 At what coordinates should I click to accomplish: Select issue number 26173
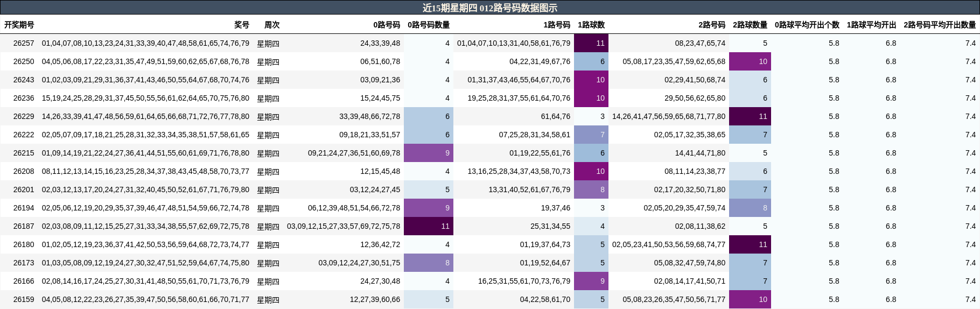point(24,263)
